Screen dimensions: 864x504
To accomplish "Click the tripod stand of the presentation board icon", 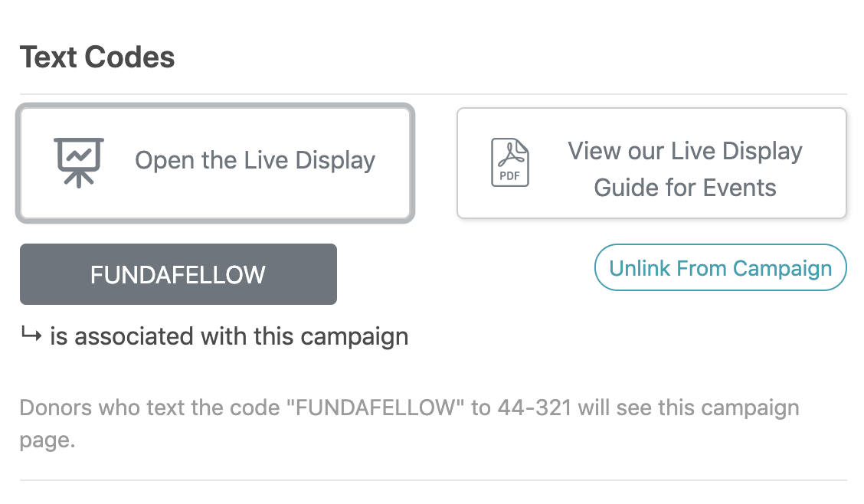I will point(79,179).
